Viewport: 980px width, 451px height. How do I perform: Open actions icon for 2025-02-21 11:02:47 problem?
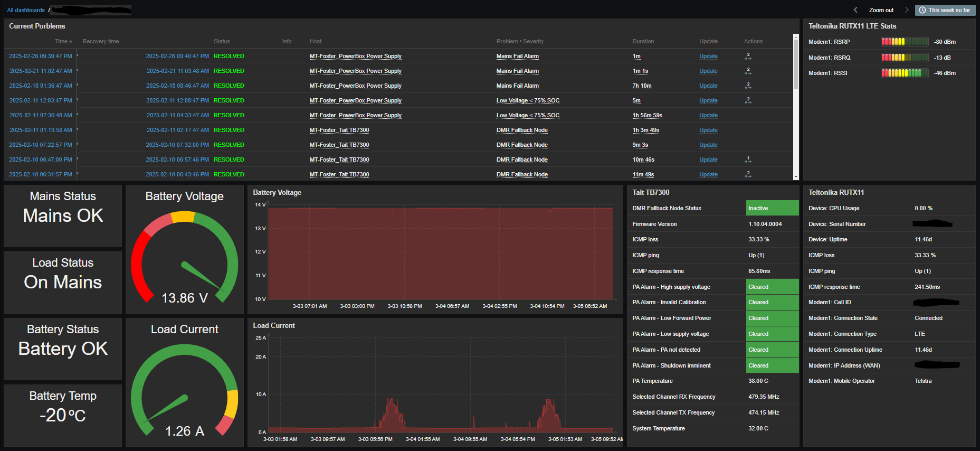(748, 71)
